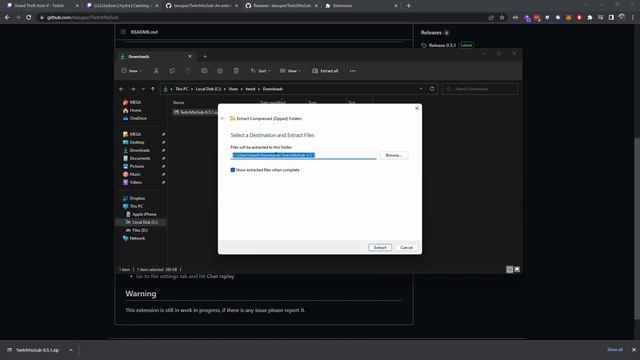This screenshot has height=360, width=640.
Task: Select the TwitchNoSub zip file row
Action: coord(195,112)
